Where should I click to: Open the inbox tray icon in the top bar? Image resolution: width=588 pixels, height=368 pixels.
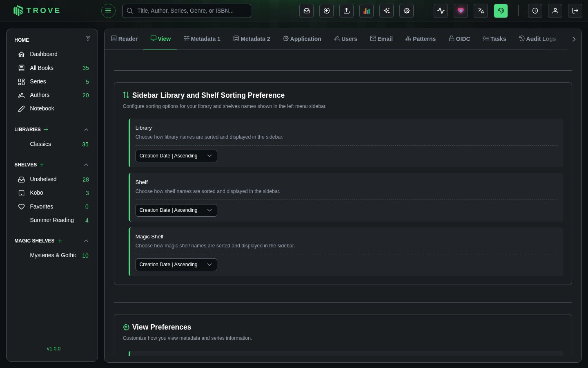click(x=306, y=11)
